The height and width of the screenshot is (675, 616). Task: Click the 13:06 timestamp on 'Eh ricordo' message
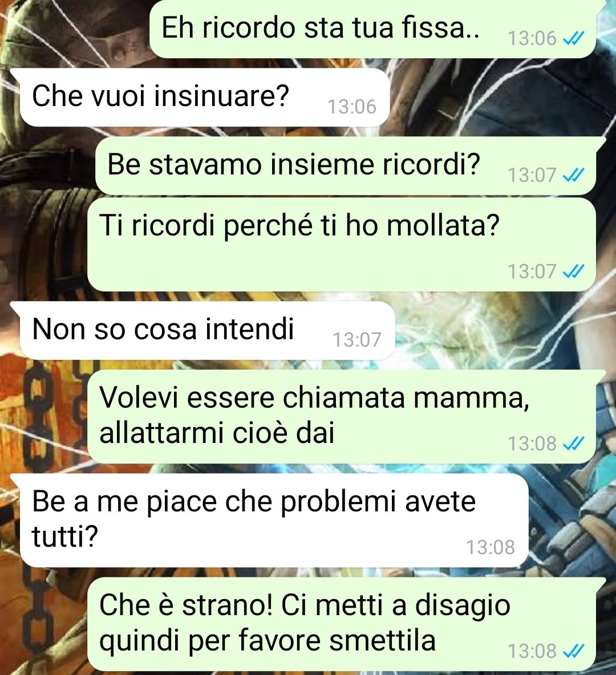[532, 39]
